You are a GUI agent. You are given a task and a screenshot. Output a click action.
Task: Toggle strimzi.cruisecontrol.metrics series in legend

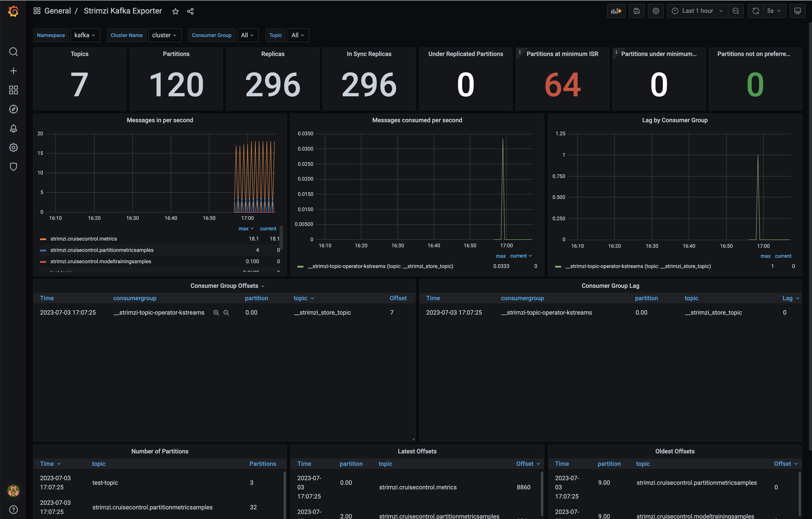pos(84,239)
